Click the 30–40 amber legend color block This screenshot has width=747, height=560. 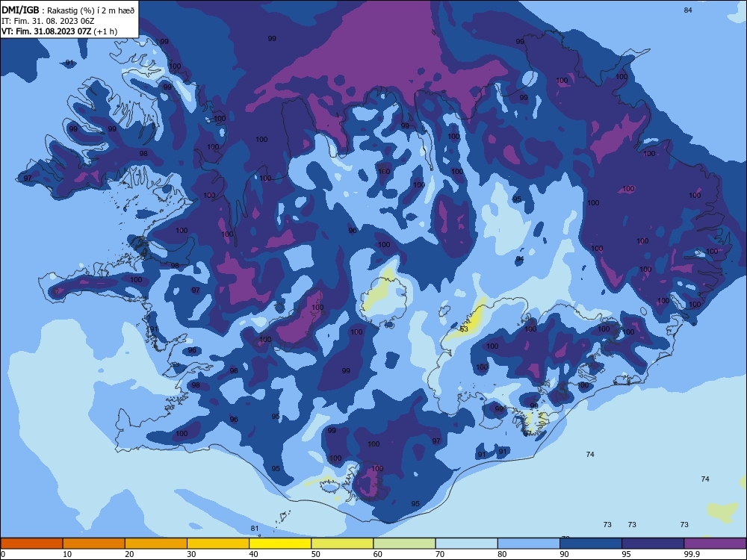pos(218,544)
